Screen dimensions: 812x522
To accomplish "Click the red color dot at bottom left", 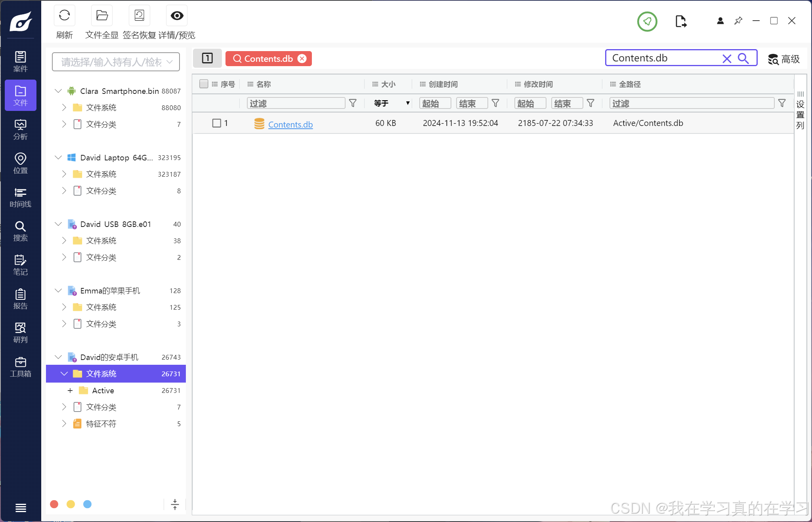I will coord(54,504).
